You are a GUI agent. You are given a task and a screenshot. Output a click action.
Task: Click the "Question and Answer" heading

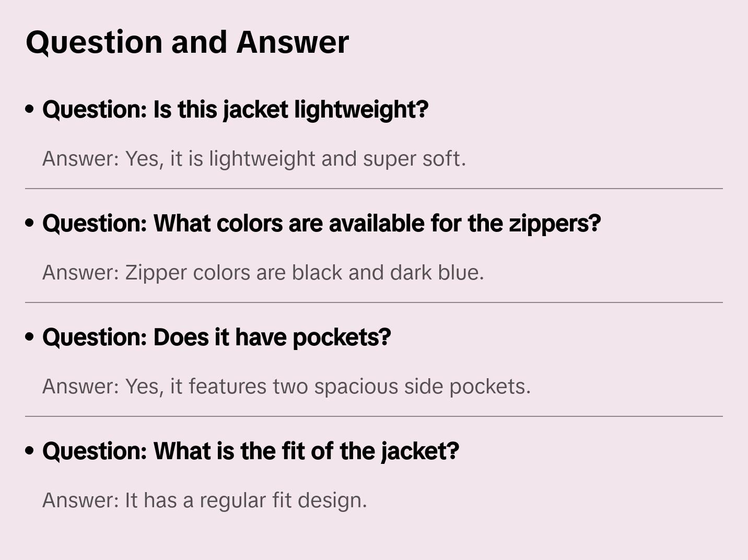[187, 42]
